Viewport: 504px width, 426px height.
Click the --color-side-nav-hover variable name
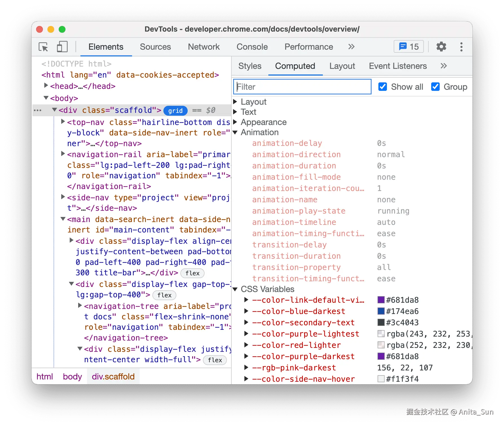(303, 379)
